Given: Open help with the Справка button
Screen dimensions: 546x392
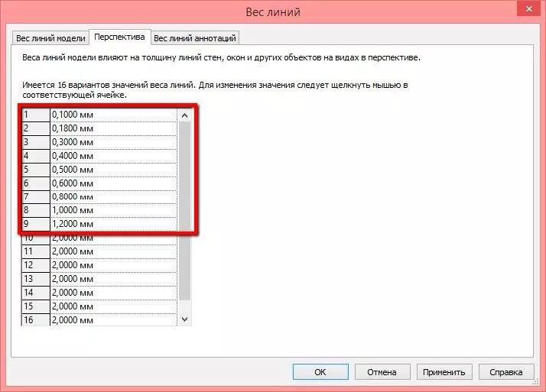Looking at the screenshot, I should [x=507, y=372].
